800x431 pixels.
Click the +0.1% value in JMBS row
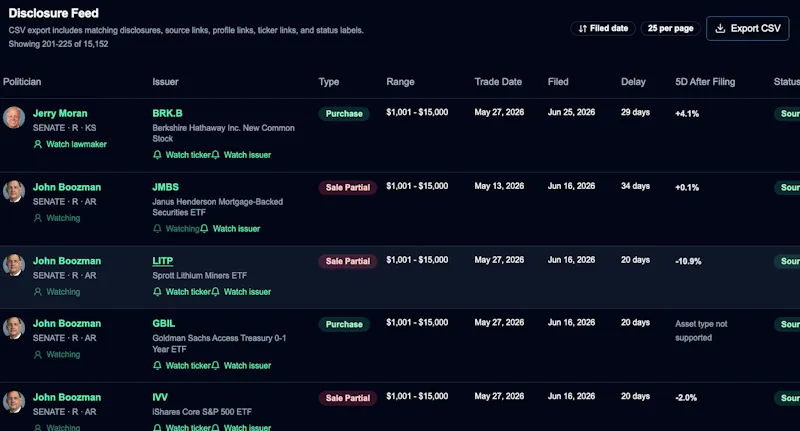687,188
